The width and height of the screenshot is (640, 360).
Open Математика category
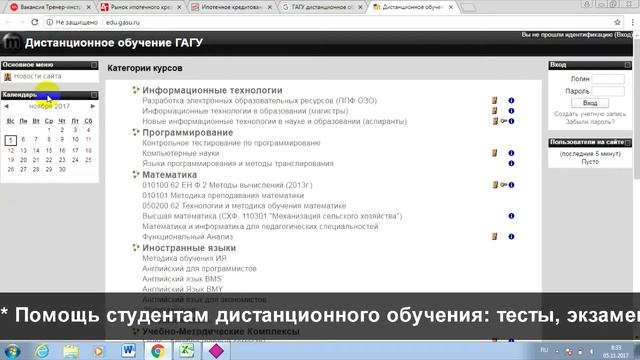pos(169,174)
